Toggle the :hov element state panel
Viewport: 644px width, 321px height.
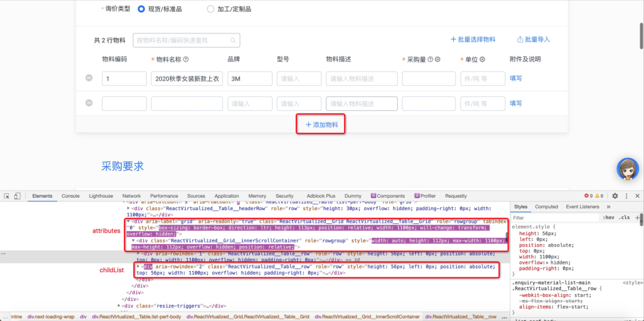tap(608, 218)
